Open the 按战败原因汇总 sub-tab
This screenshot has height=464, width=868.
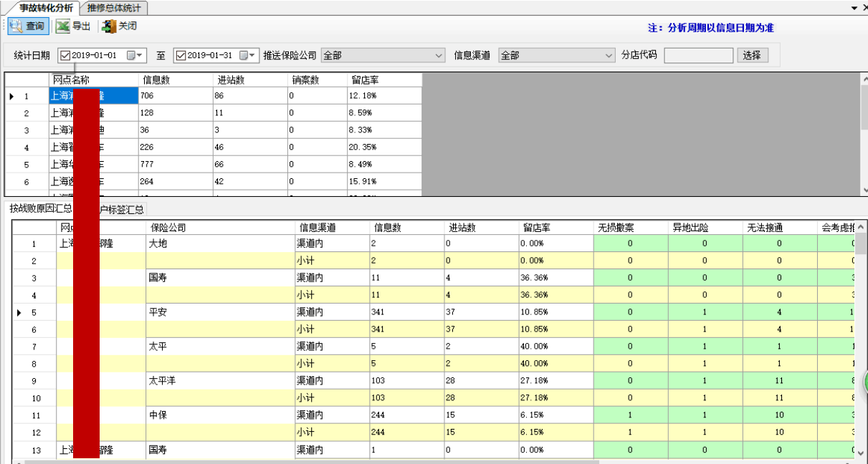point(40,209)
